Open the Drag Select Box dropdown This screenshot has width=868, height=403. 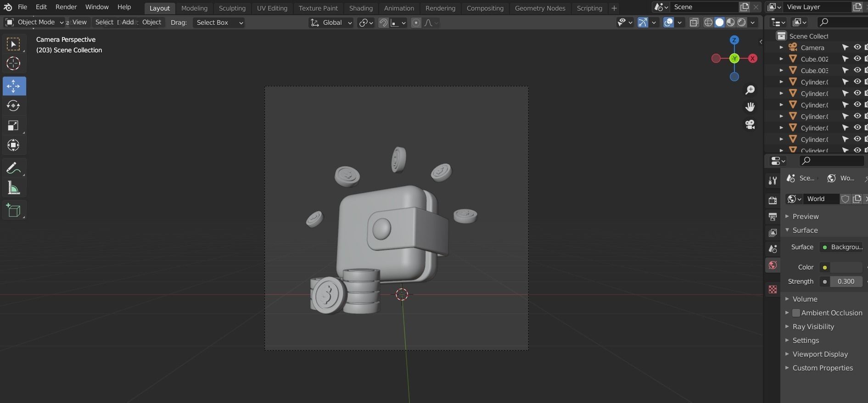[x=219, y=22]
